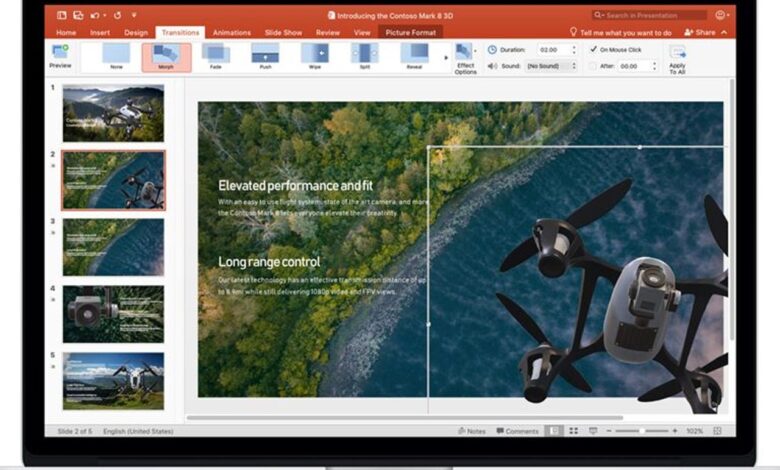Enable the After checkbox
The height and width of the screenshot is (470, 780).
pyautogui.click(x=593, y=66)
